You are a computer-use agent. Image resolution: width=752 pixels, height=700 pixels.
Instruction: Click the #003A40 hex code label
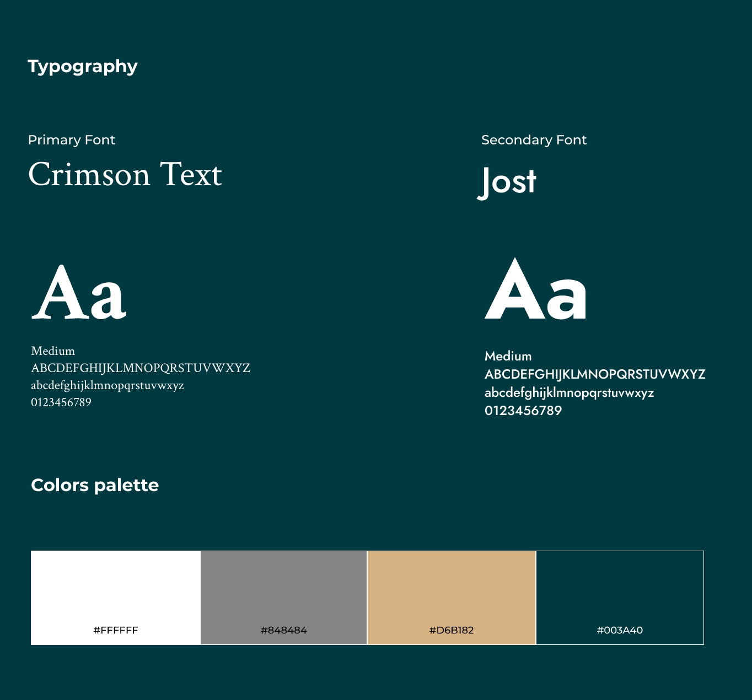point(620,630)
